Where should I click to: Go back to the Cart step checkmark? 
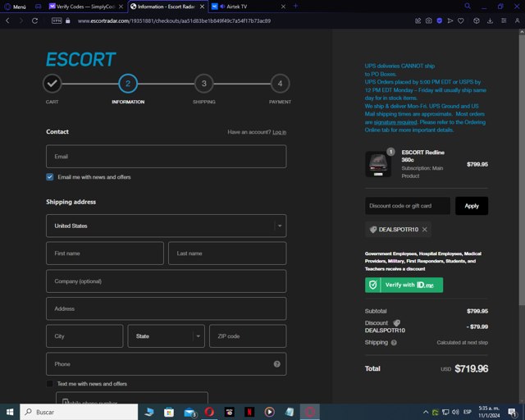(52, 84)
